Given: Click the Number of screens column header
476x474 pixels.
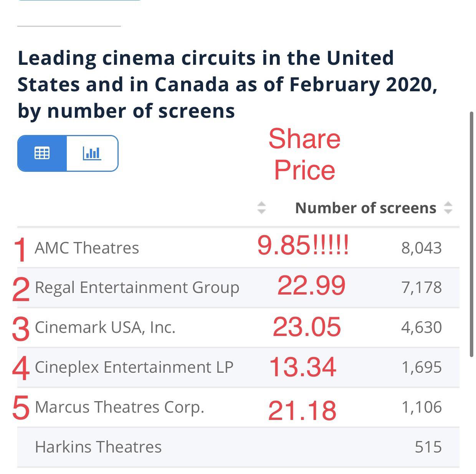Looking at the screenshot, I should 365,208.
